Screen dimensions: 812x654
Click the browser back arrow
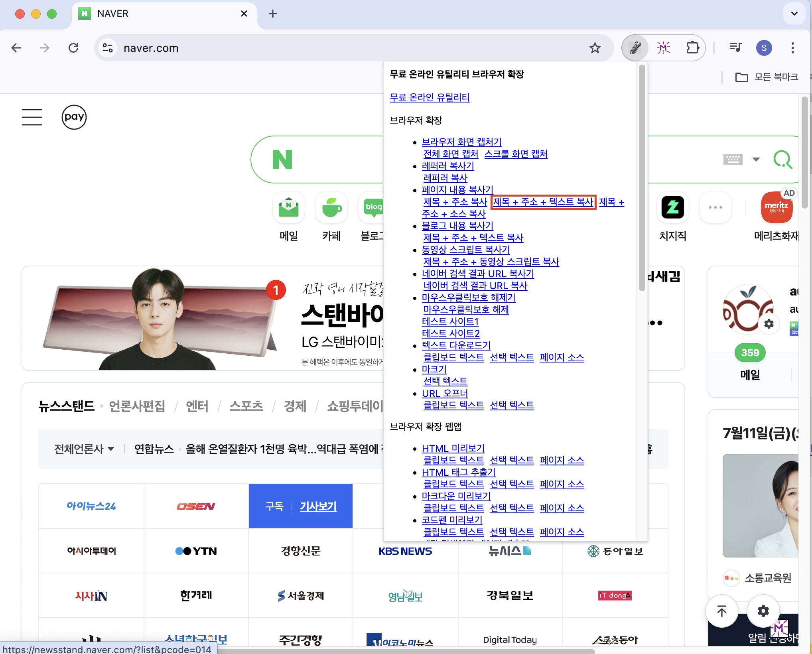(16, 48)
